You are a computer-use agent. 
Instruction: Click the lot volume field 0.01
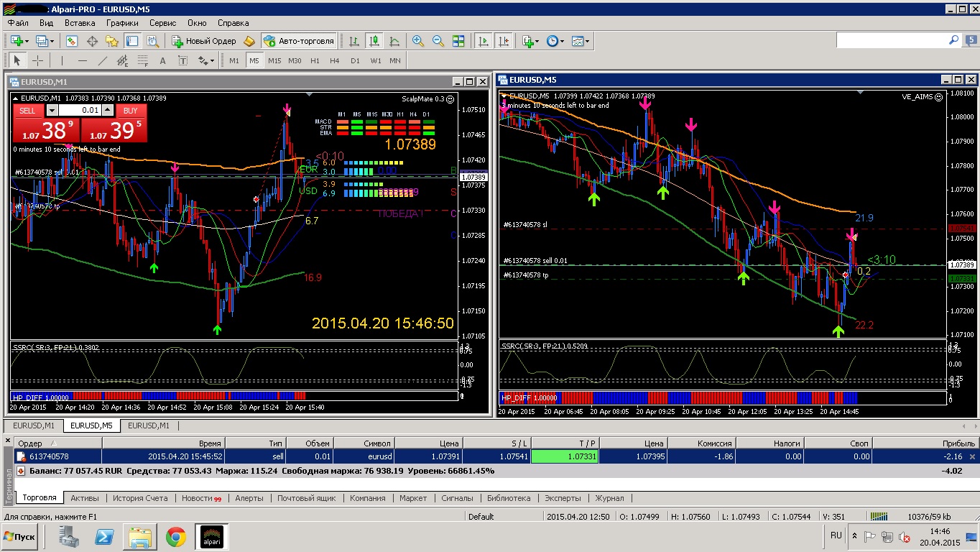pyautogui.click(x=79, y=110)
